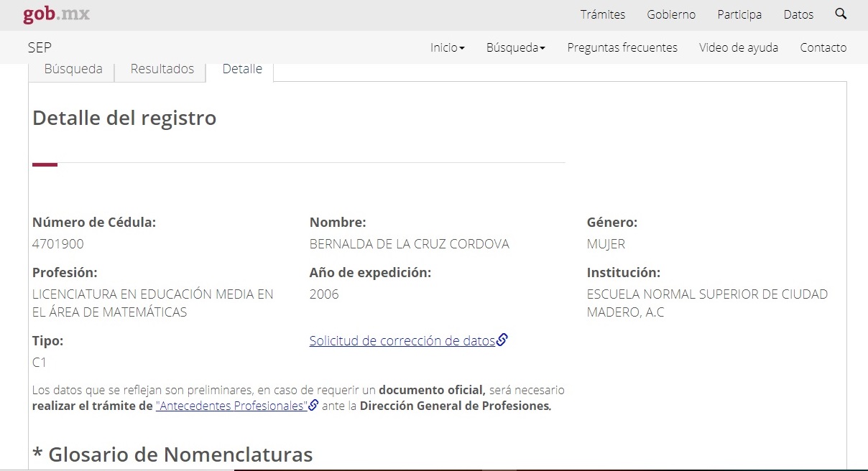This screenshot has height=471, width=868.
Task: Click the SEP site title
Action: point(40,47)
